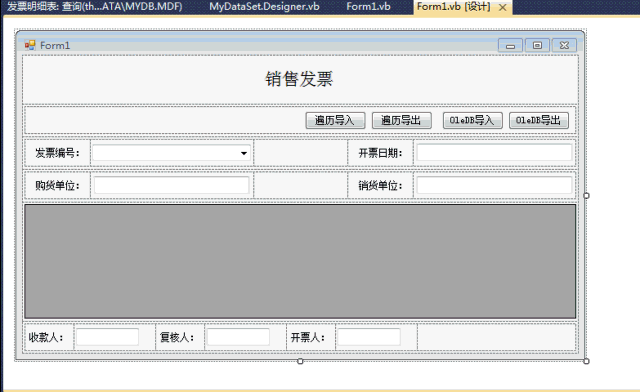Click the Form1 maximize button

(x=537, y=45)
